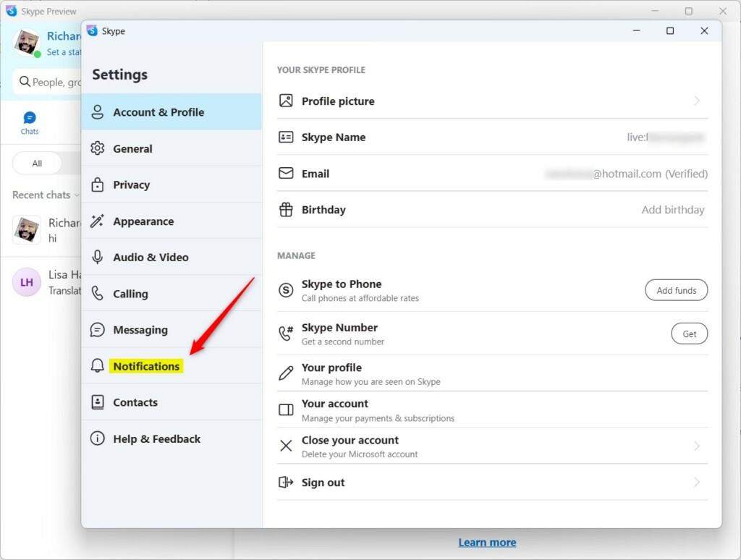Image resolution: width=741 pixels, height=560 pixels.
Task: Open the Account & Profile settings section
Action: coord(172,112)
